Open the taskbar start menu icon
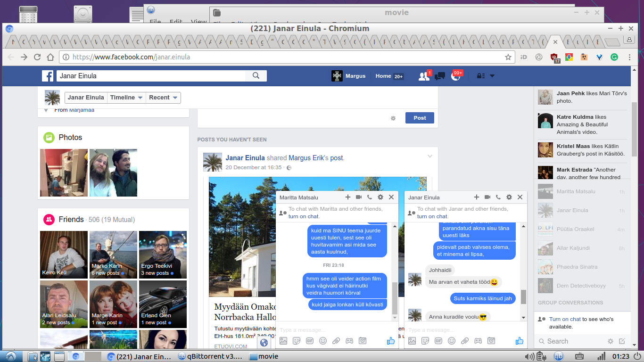 point(11,356)
